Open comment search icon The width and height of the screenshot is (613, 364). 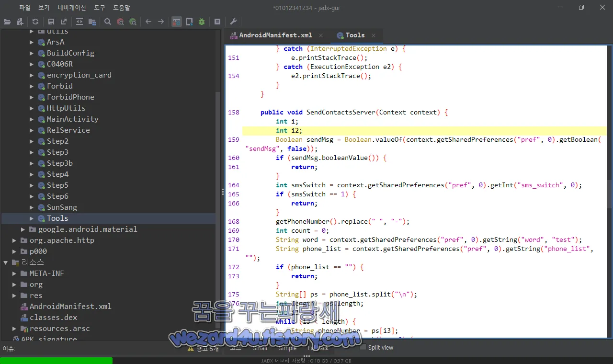(133, 22)
